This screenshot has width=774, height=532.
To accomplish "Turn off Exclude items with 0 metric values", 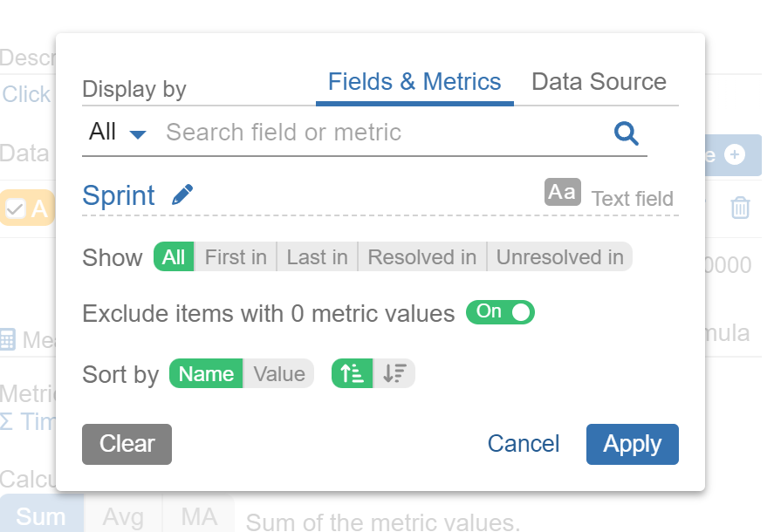I will pyautogui.click(x=500, y=312).
